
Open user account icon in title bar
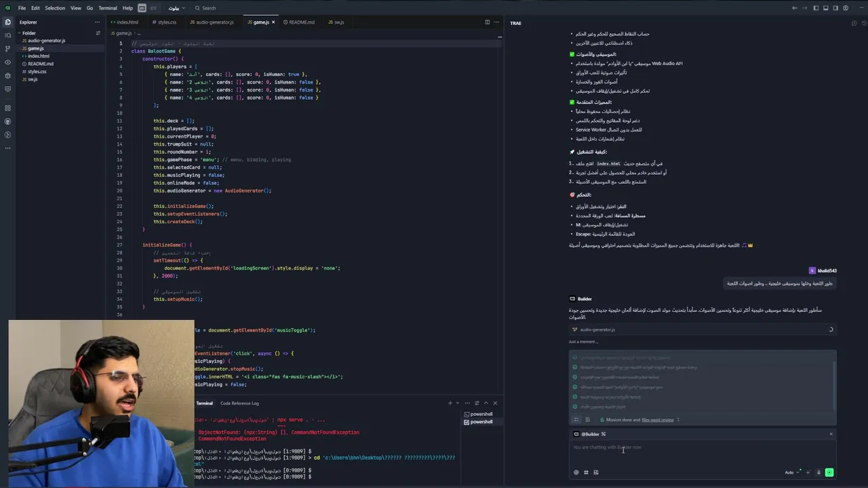click(846, 8)
